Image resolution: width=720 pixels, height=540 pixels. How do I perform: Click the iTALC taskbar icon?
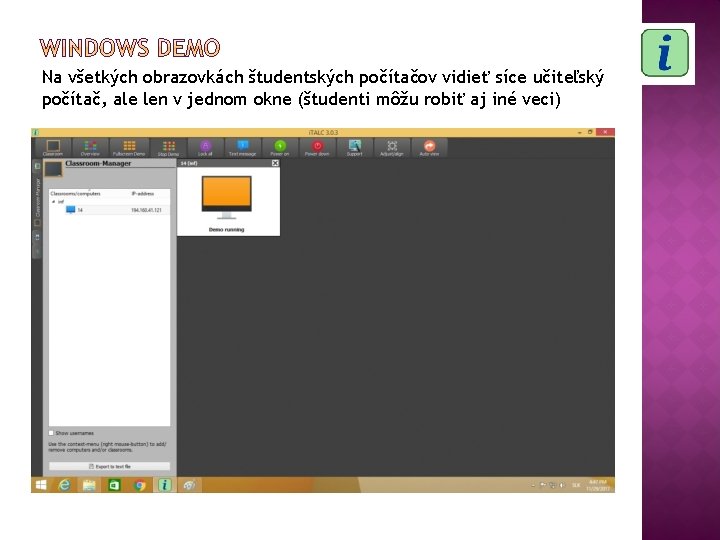(x=164, y=485)
